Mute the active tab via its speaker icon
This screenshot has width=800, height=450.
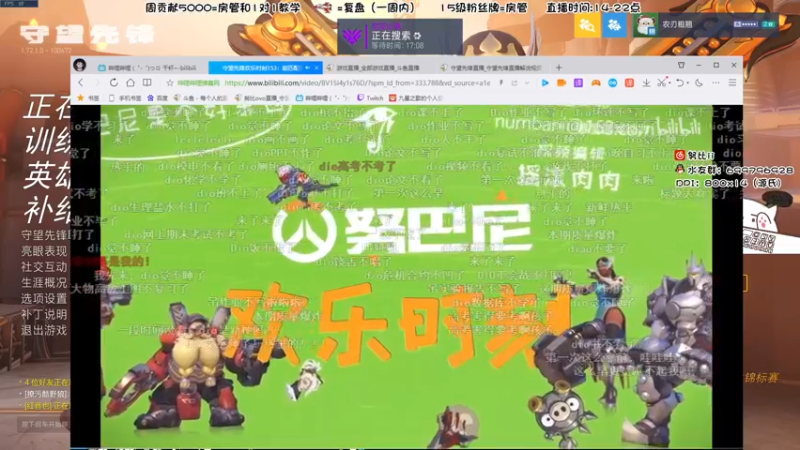(308, 67)
